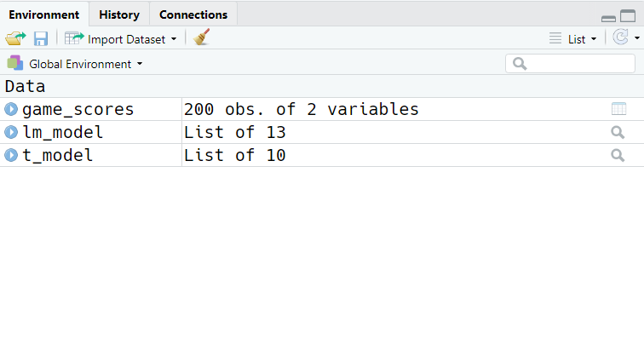
Task: Open the refresh options dropdown arrow
Action: point(636,38)
